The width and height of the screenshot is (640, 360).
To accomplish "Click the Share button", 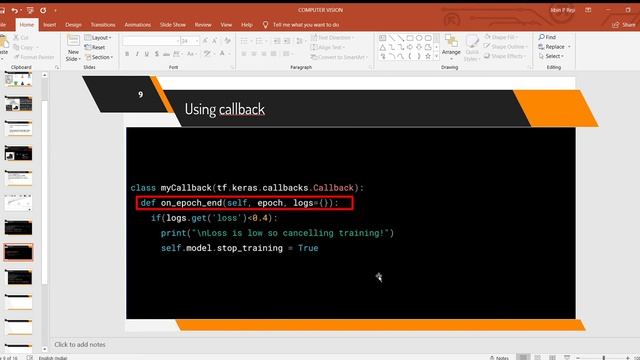I will (x=624, y=25).
